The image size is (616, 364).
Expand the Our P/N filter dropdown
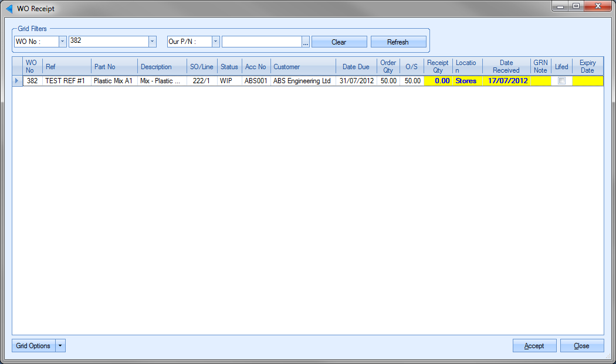pyautogui.click(x=215, y=42)
